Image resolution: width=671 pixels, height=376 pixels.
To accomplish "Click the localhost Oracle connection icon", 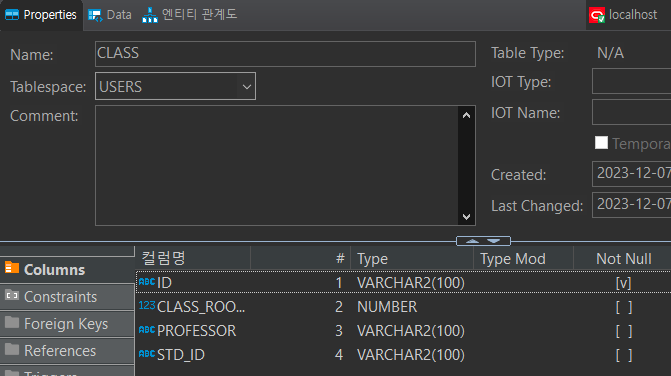I will [x=597, y=15].
